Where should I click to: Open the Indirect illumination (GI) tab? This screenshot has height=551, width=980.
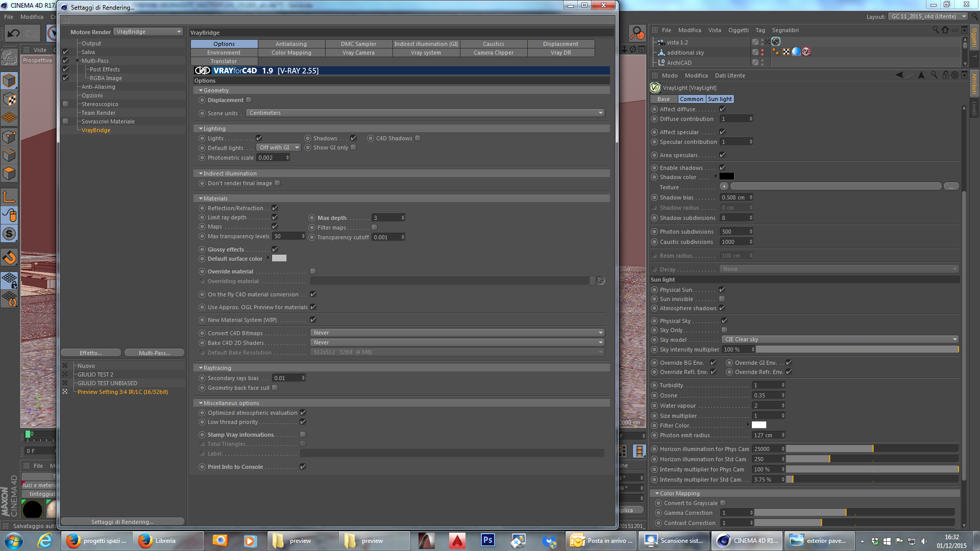point(426,44)
